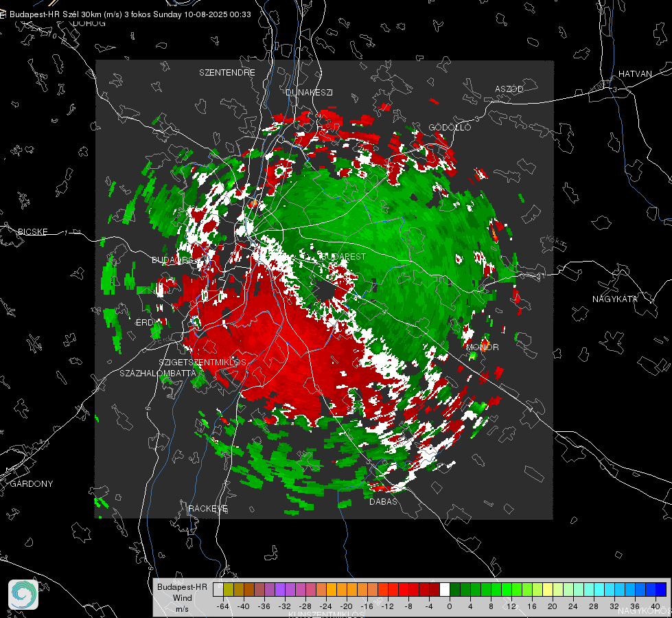Click the NAGYKÁTA town label
The image size is (672, 618).
point(614,299)
